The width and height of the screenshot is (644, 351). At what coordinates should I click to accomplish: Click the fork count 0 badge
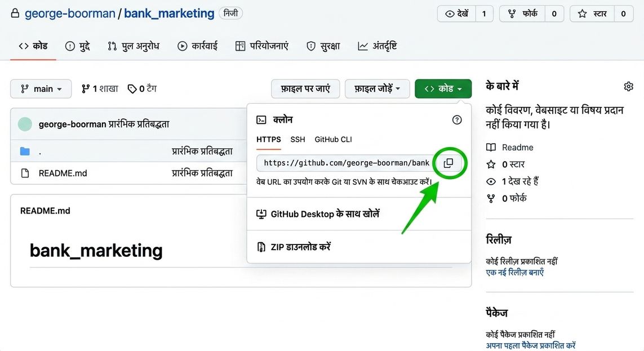554,14
